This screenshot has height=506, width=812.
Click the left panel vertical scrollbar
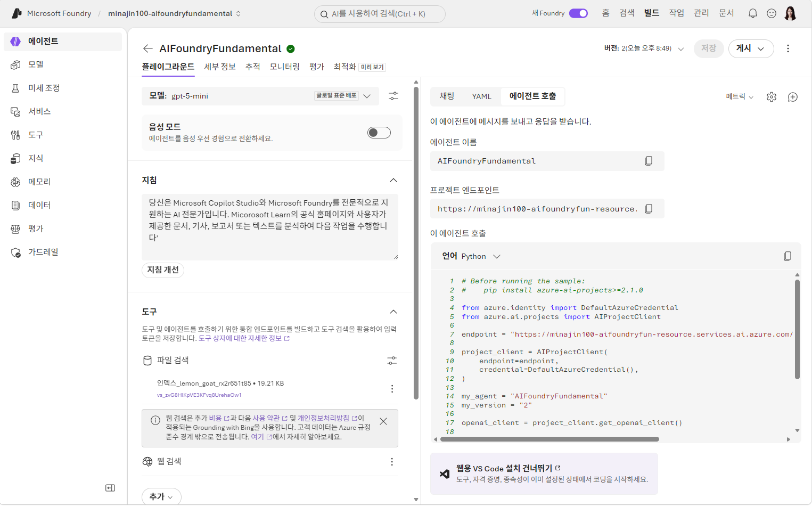[x=416, y=242]
